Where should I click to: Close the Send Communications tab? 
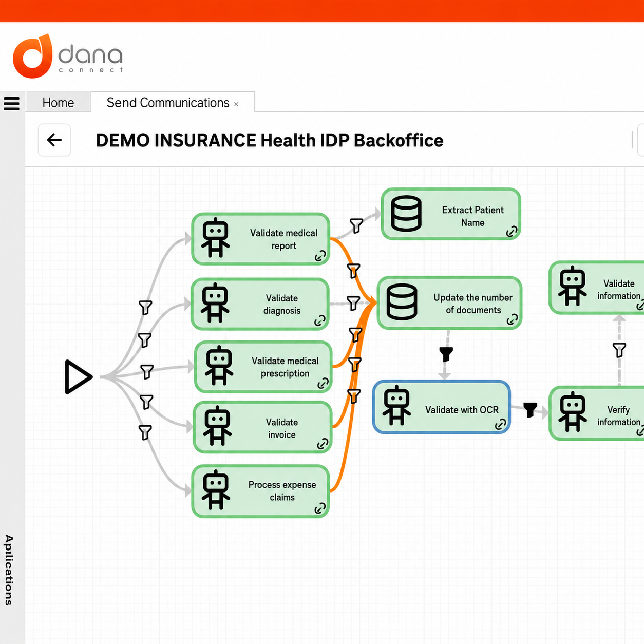pos(236,104)
